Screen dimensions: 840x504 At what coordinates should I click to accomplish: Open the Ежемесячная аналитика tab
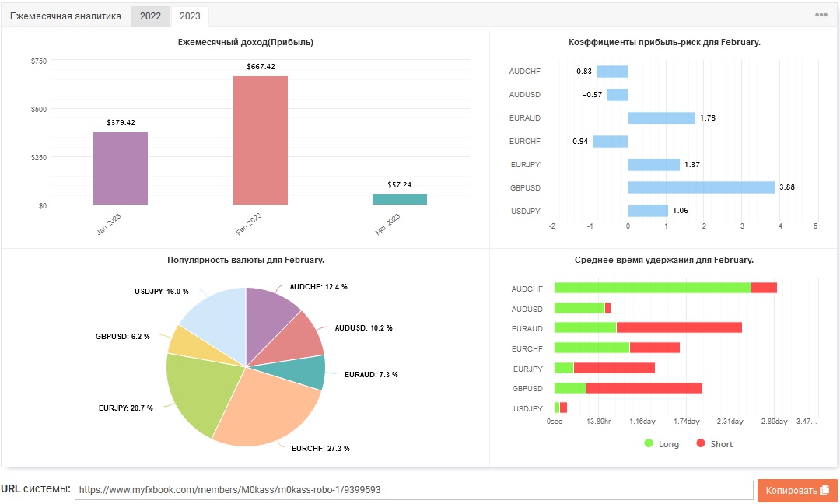(x=65, y=16)
